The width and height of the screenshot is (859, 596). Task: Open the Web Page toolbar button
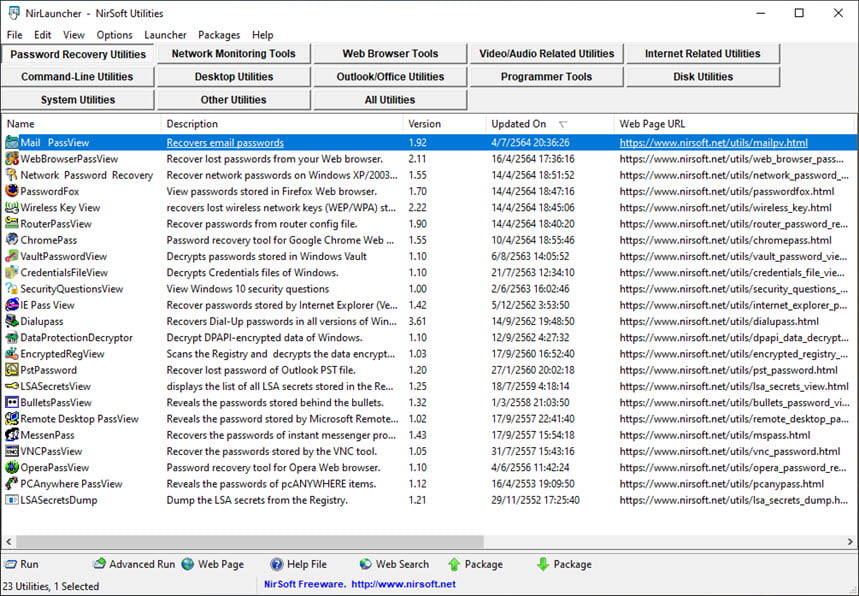click(x=213, y=564)
